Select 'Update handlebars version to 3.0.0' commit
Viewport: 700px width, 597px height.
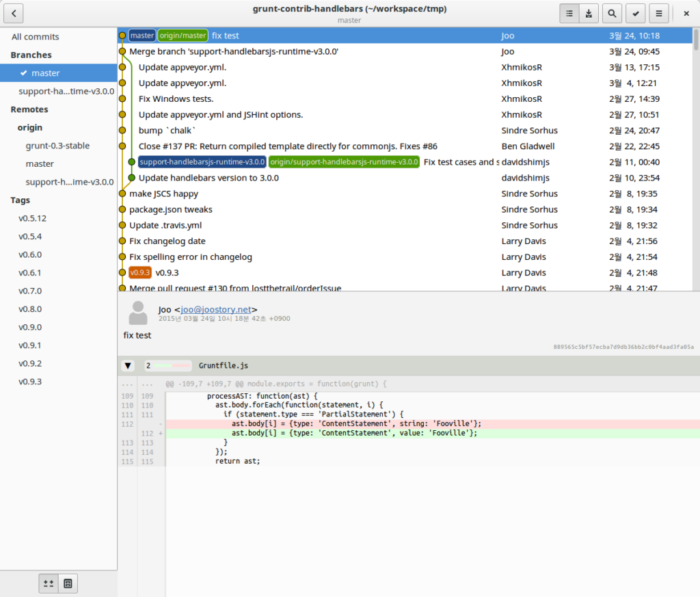pyautogui.click(x=405, y=178)
